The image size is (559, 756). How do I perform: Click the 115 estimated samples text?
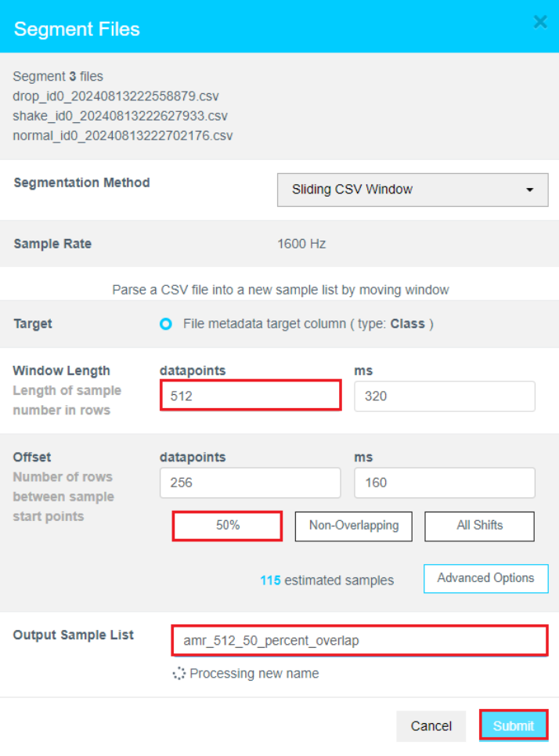(326, 581)
